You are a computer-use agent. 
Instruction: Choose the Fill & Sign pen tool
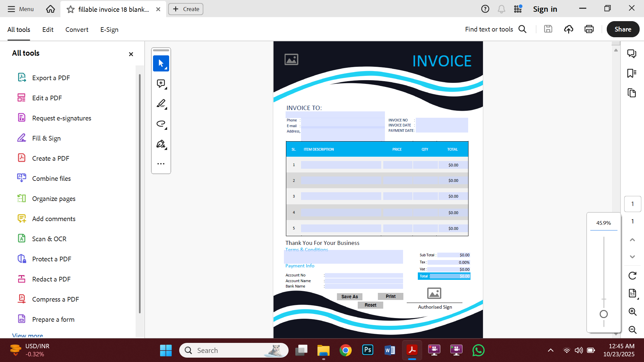161,144
